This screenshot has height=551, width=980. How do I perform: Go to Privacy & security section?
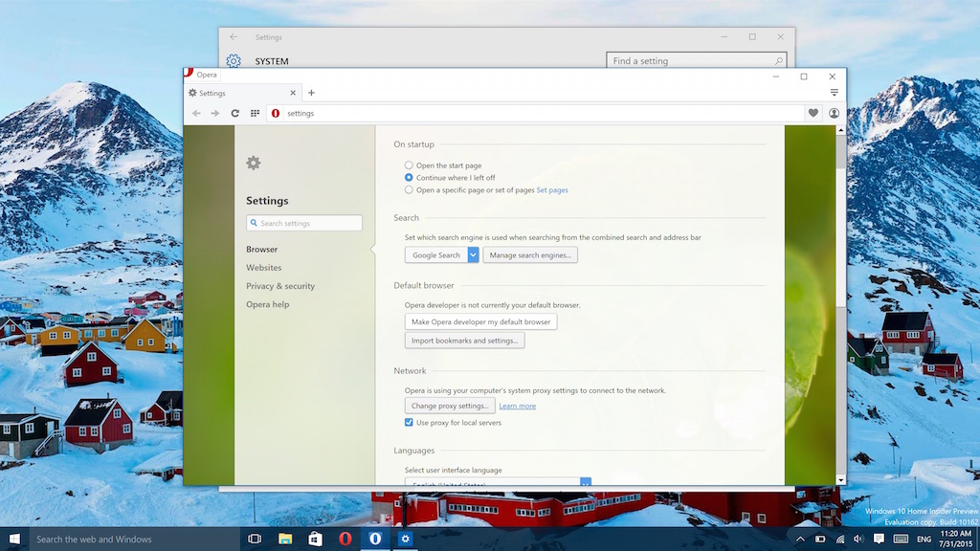[279, 286]
